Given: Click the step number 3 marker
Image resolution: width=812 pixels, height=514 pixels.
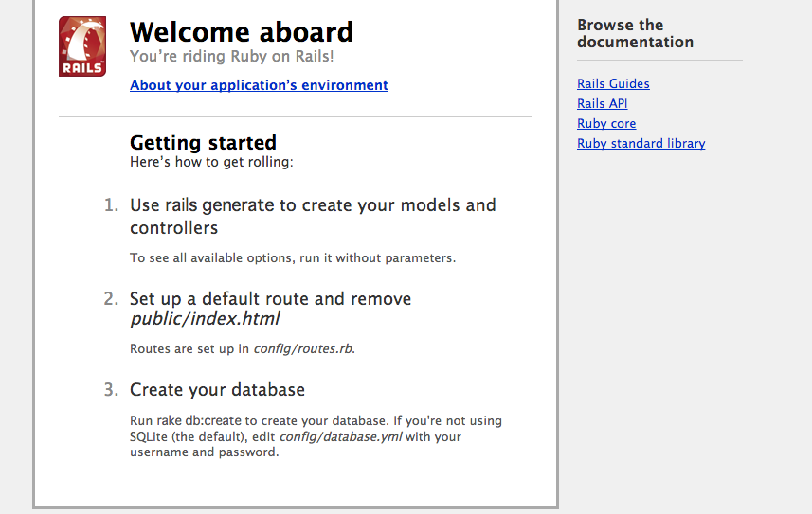Looking at the screenshot, I should point(111,390).
